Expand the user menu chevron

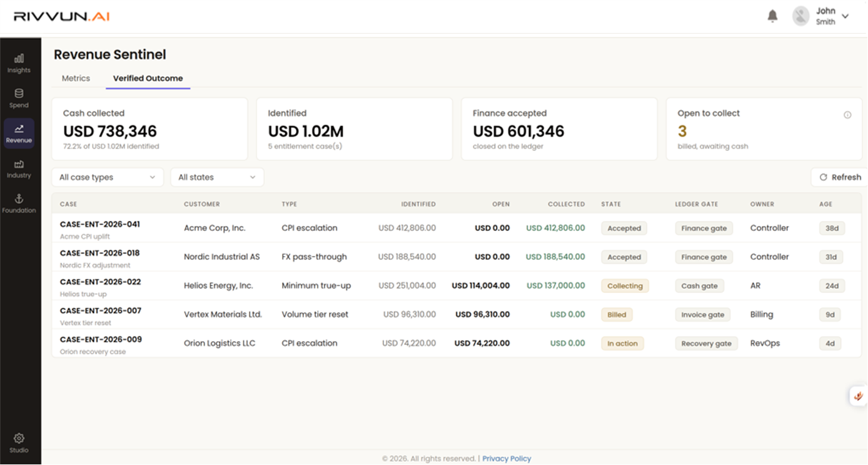coord(845,16)
